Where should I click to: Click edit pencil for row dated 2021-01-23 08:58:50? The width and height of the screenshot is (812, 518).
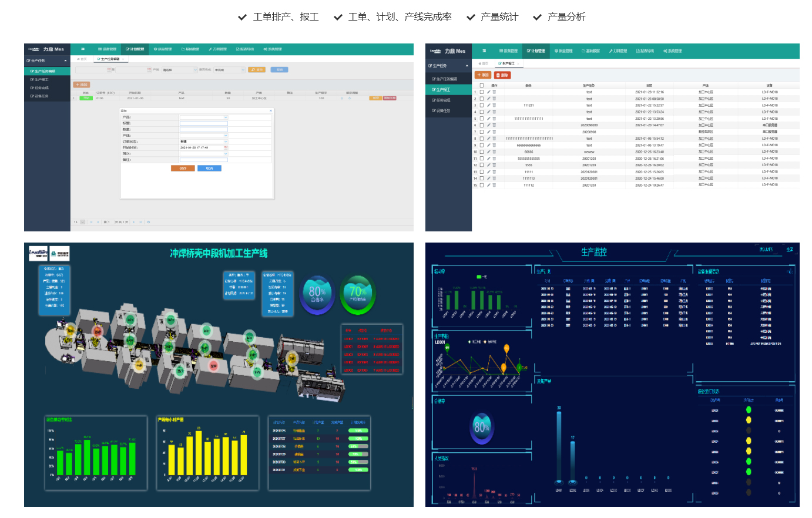(489, 99)
